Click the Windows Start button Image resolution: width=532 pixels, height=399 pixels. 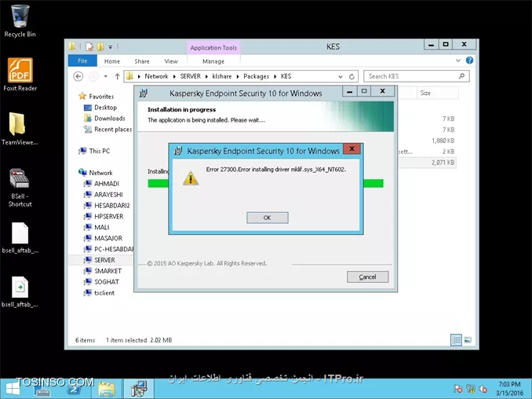coord(13,389)
